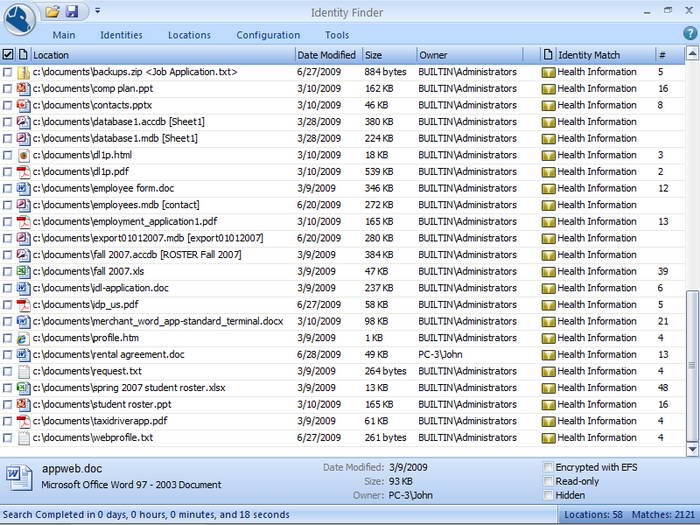Open the help question mark icon
This screenshot has height=525, width=700.
[690, 33]
